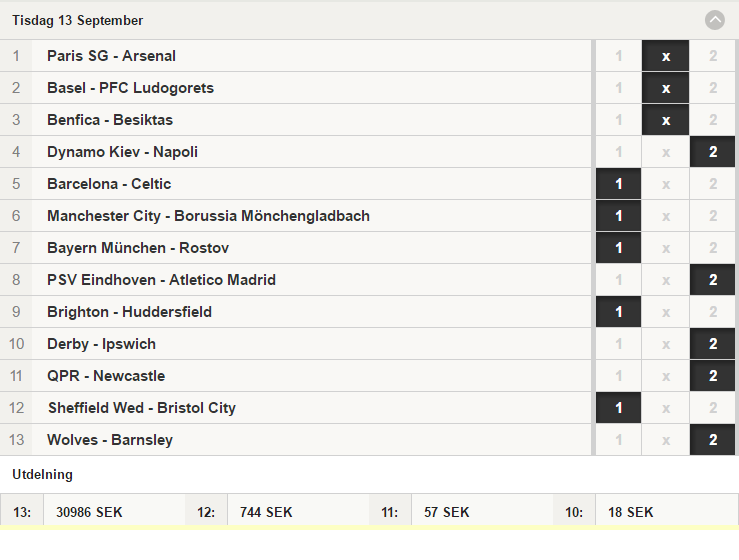This screenshot has width=739, height=560.
Task: Click the 12 correct payout 744 SEK
Action: click(x=266, y=512)
